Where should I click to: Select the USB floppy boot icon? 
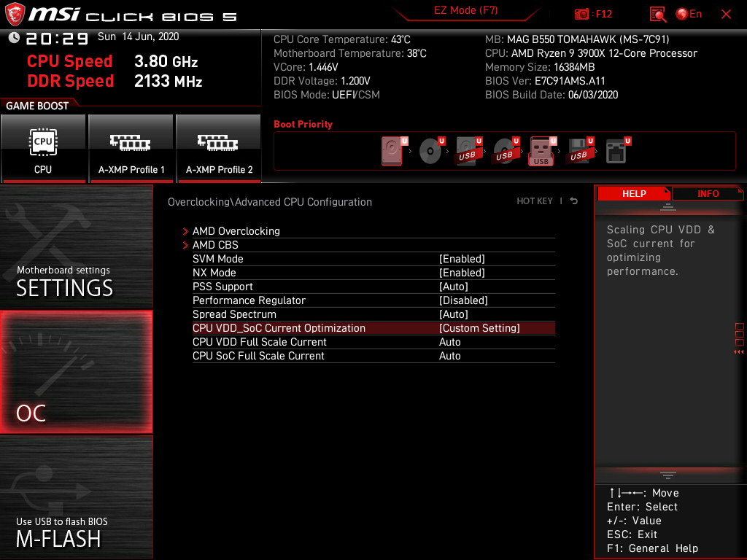click(x=580, y=151)
